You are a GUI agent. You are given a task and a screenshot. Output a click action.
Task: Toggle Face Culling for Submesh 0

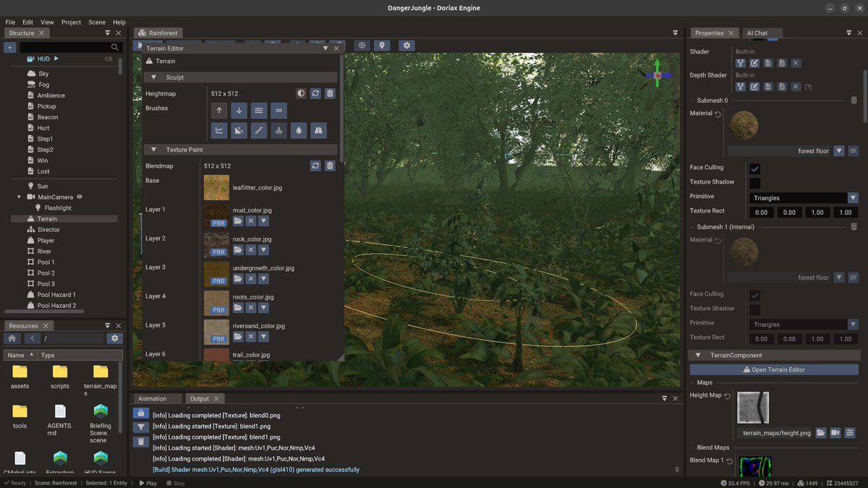click(754, 168)
